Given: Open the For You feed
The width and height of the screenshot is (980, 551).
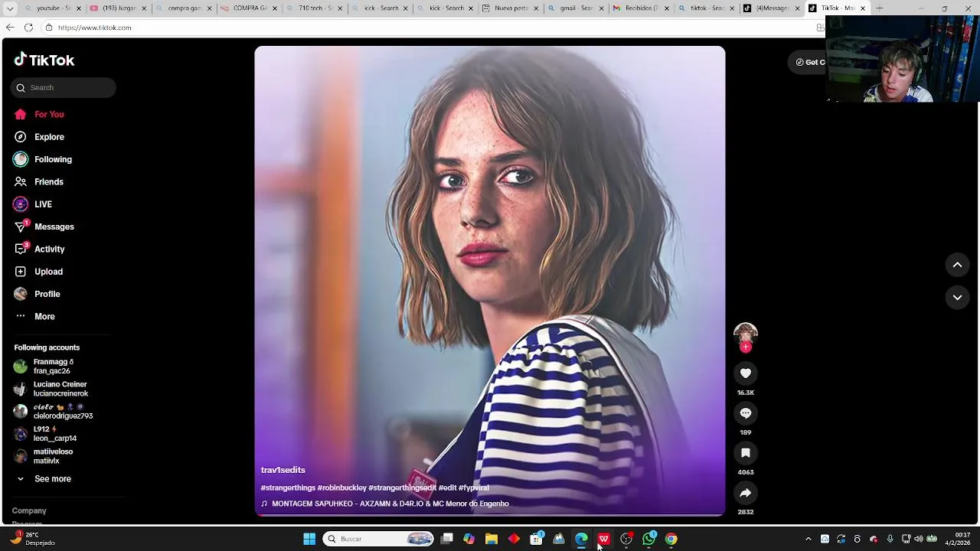Looking at the screenshot, I should click(49, 114).
